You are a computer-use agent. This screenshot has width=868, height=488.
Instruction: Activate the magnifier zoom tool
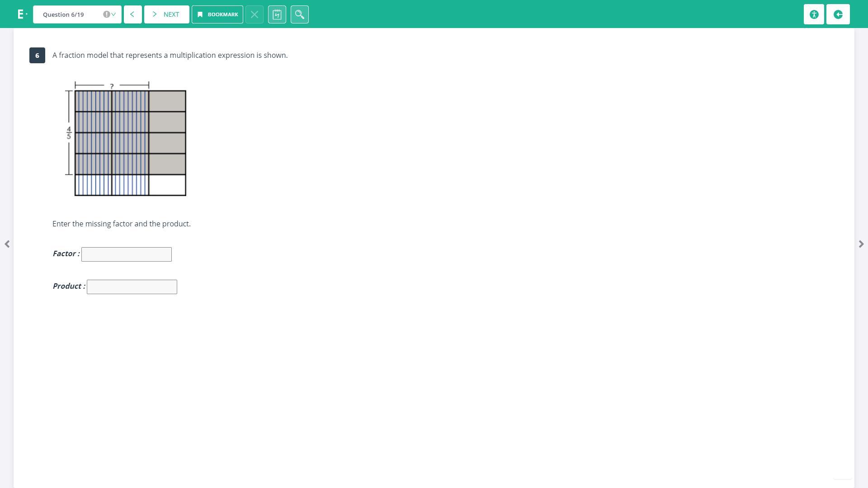299,14
